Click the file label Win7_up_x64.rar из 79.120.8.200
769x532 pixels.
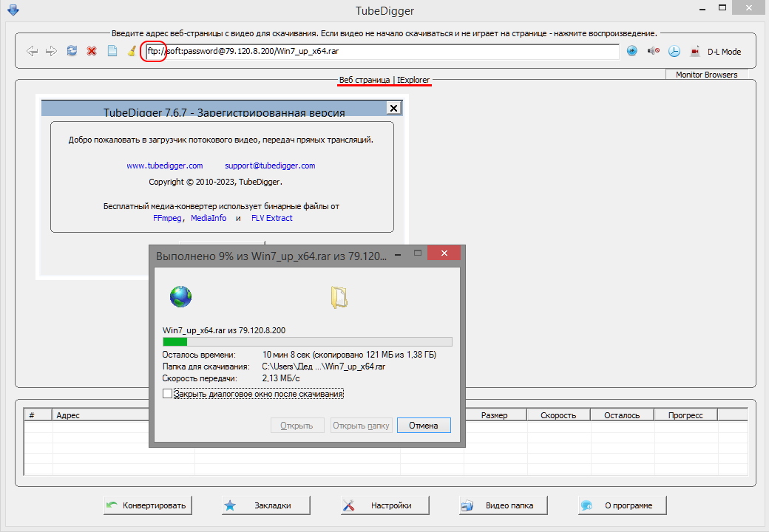[223, 330]
